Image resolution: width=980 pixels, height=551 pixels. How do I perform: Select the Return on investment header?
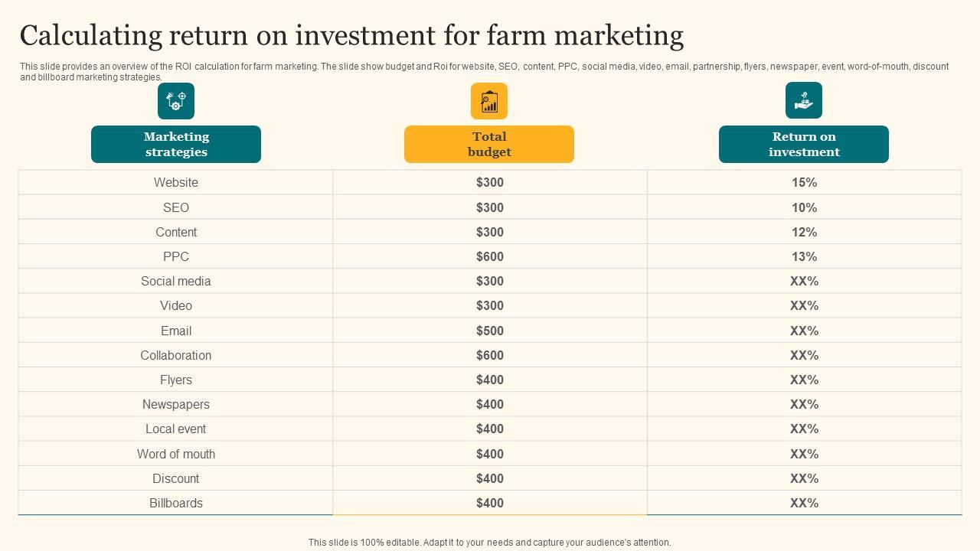[804, 145]
